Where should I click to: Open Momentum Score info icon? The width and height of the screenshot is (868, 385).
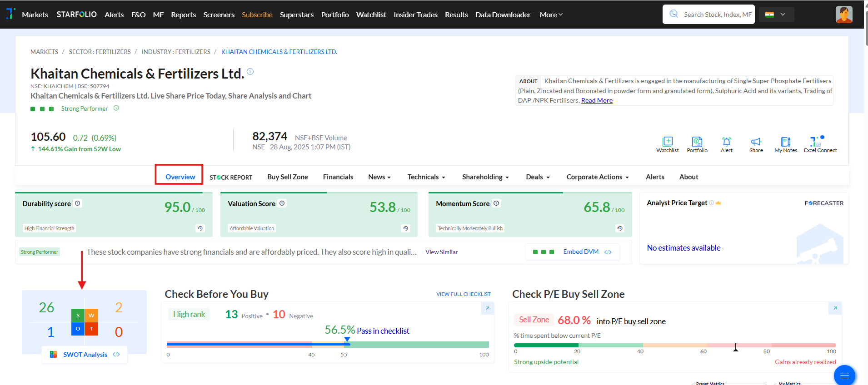click(x=496, y=203)
